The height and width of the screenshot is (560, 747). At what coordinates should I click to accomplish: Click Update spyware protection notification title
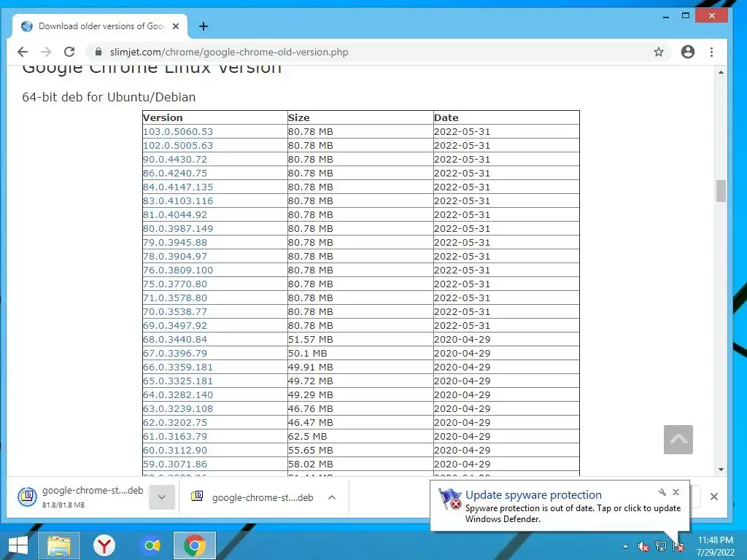(533, 495)
